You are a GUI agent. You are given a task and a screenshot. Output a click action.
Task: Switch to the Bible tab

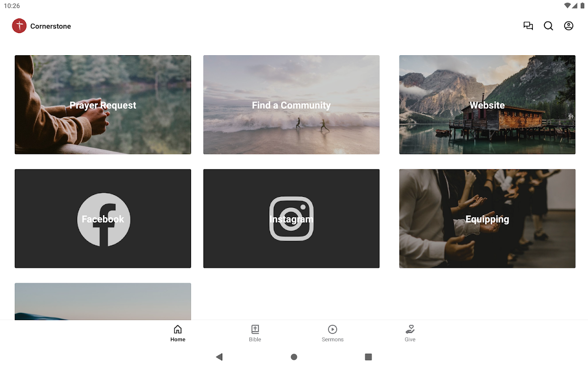pyautogui.click(x=255, y=333)
